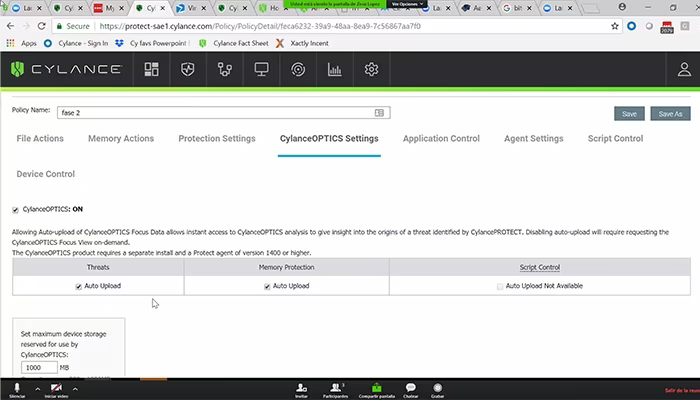Viewport: 700px width, 400px height.
Task: Open the user profile icon in navbar
Action: pyautogui.click(x=684, y=69)
